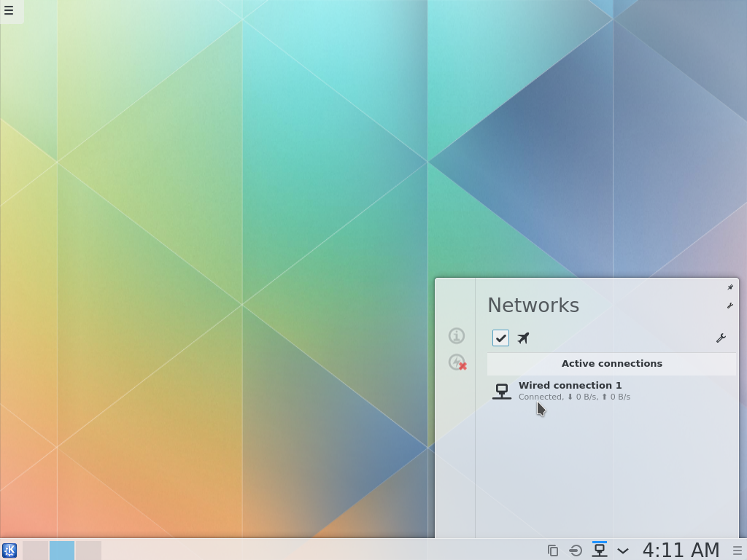Click the 4:11 AM clock to open calendar
Screen dimensions: 747x560
[680, 549]
